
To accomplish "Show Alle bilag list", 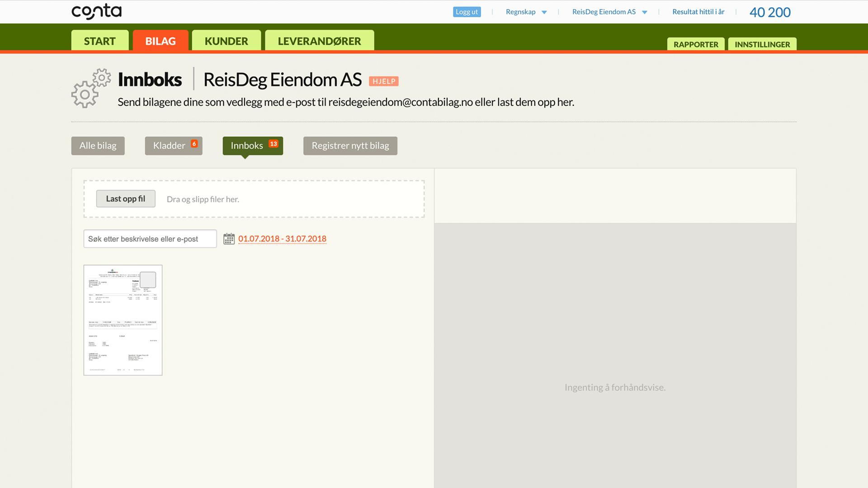I will [x=98, y=145].
